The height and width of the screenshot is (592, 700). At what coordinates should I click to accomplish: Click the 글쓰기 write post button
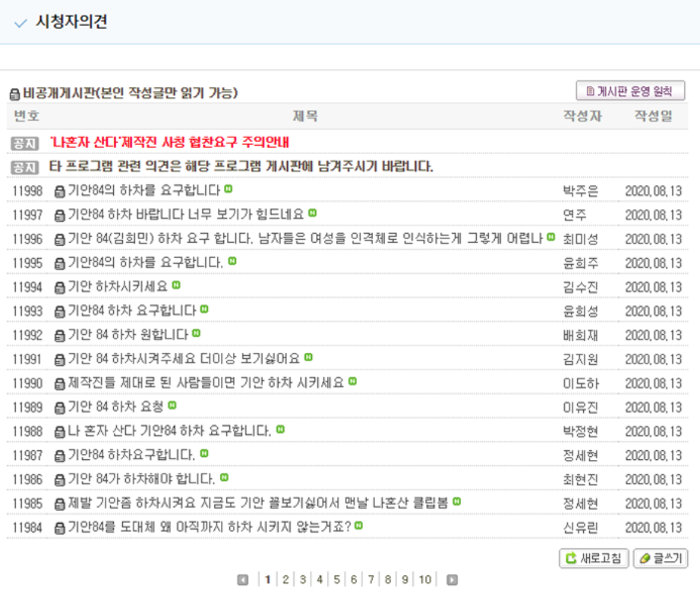click(x=660, y=559)
